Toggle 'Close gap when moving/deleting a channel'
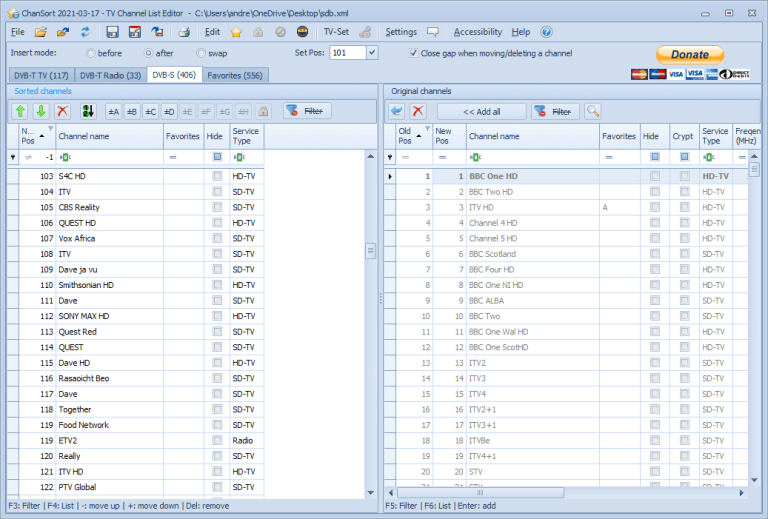Viewport: 768px width, 519px height. tap(414, 53)
